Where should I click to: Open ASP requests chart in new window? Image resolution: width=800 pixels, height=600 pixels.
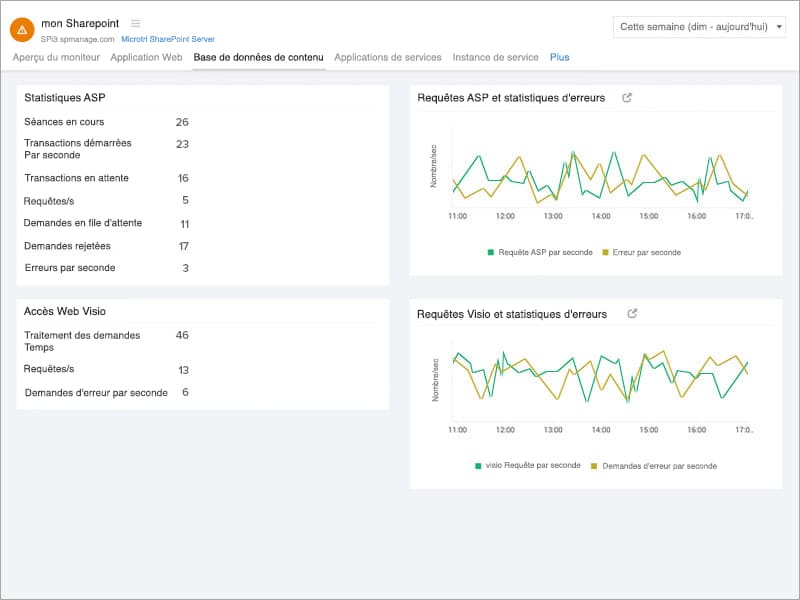(627, 98)
